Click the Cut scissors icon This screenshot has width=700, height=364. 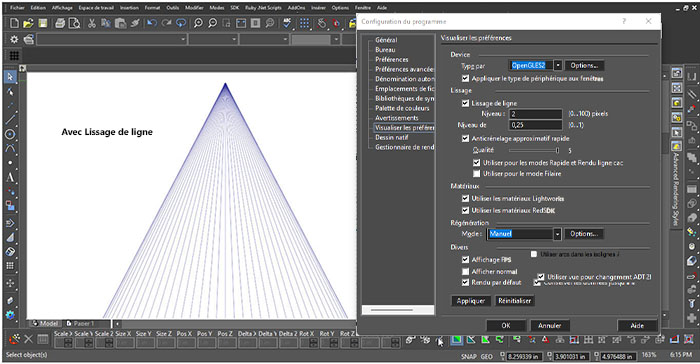(92, 23)
